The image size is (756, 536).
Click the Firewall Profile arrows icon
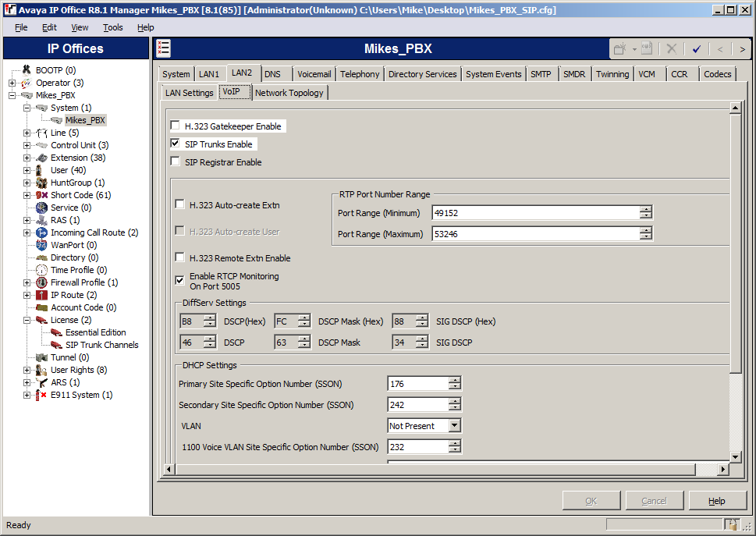pyautogui.click(x=41, y=283)
